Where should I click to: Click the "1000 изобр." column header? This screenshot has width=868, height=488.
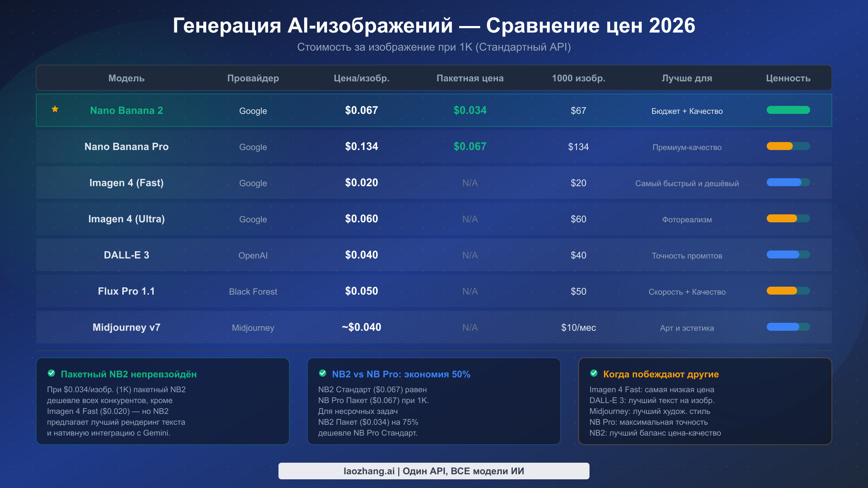pos(579,78)
